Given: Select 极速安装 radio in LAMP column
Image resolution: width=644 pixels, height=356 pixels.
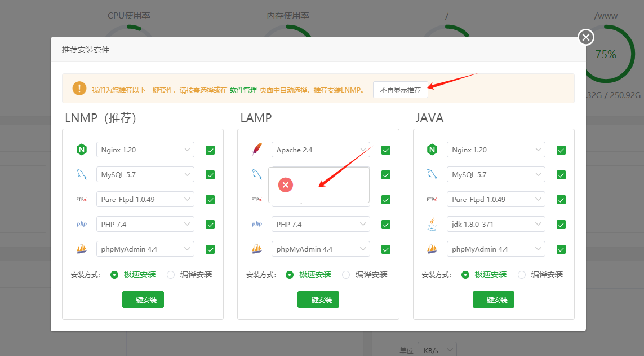Looking at the screenshot, I should (x=290, y=275).
